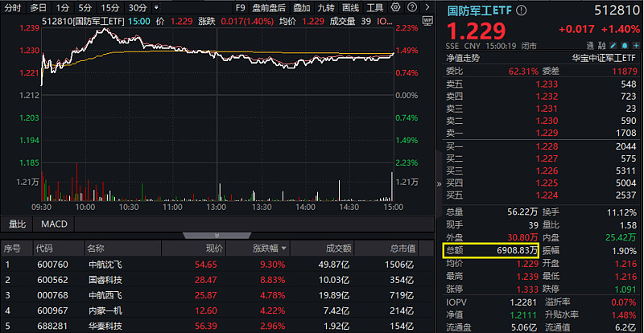644x333 pixels.
Task: Click the 通 marker icon
Action: (x=591, y=46)
